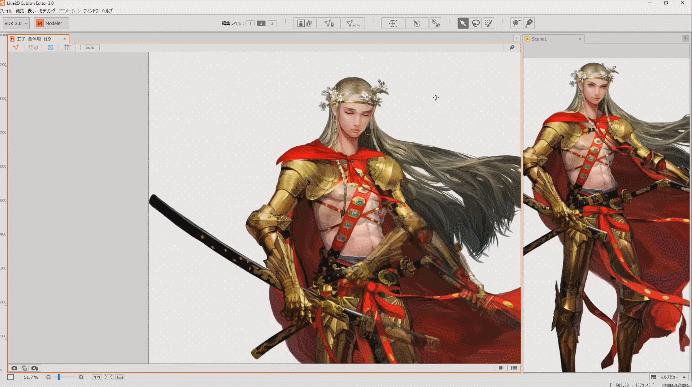Image resolution: width=692 pixels, height=387 pixels.
Task: Click the first camera snapshot icon below canvas
Action: [x=14, y=368]
